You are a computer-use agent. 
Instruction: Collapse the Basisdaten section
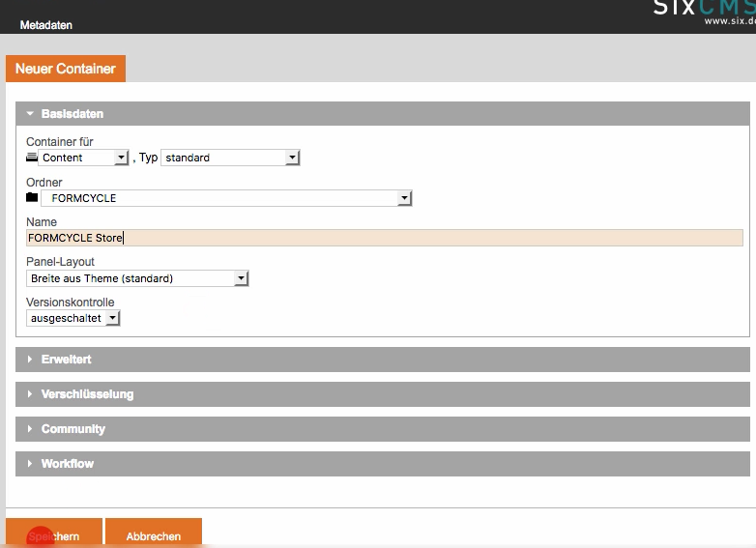(72, 114)
